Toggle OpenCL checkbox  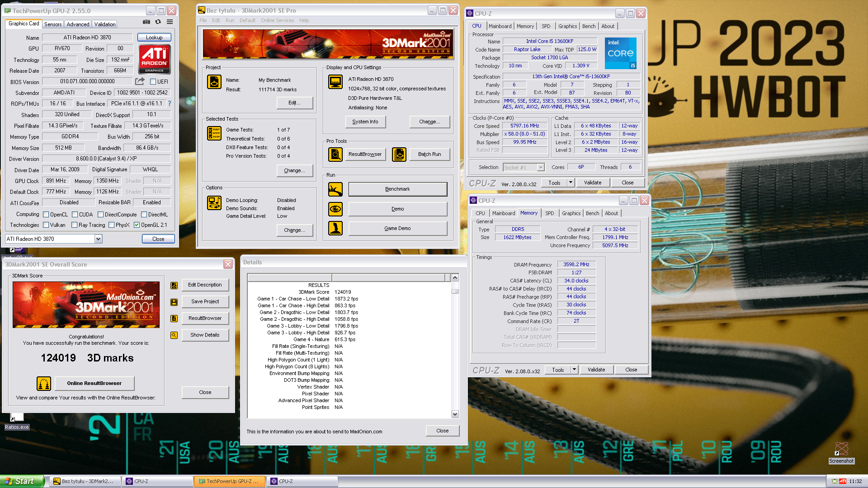click(x=46, y=215)
